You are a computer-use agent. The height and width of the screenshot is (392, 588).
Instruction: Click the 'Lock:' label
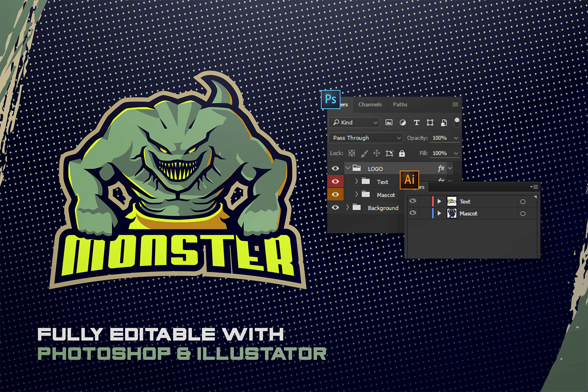pyautogui.click(x=336, y=153)
